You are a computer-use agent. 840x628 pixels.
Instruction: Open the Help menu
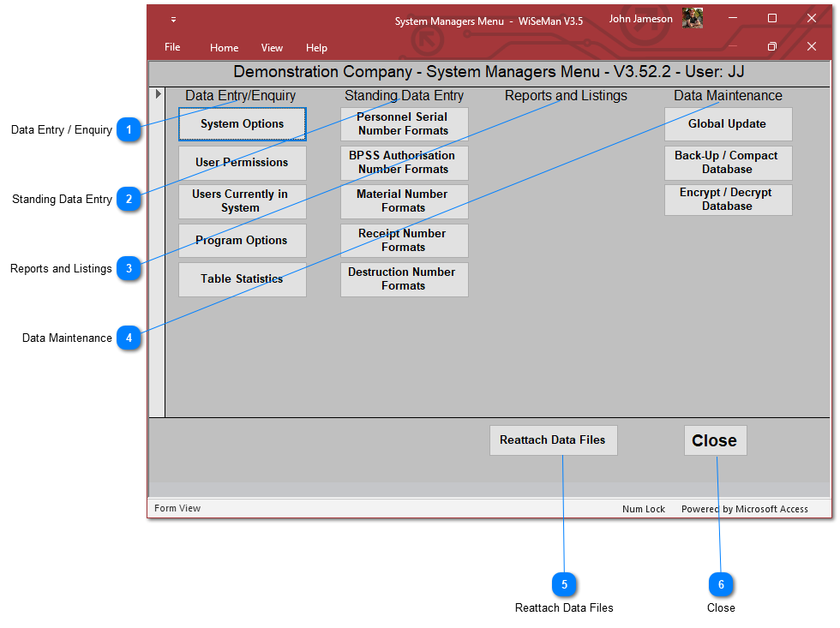(316, 48)
